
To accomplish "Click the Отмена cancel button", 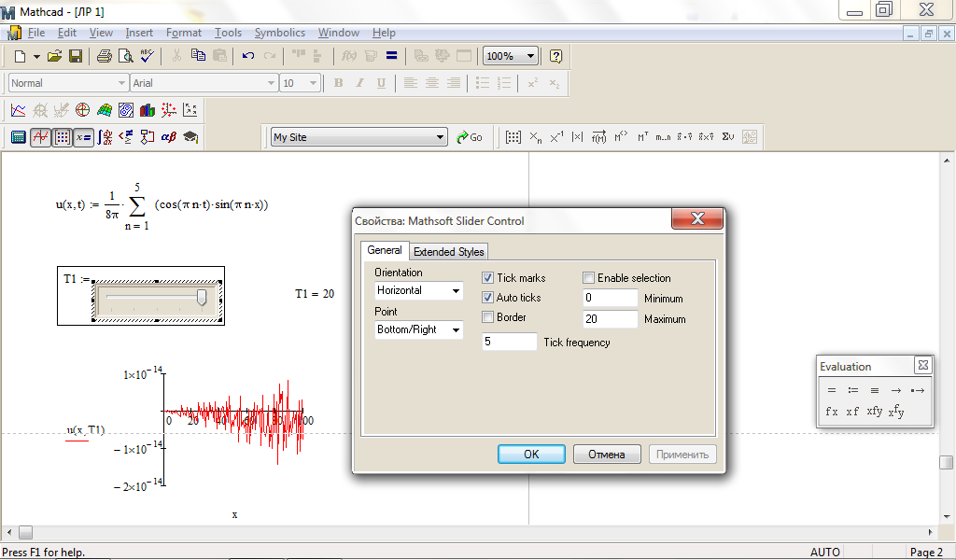I will tap(607, 454).
